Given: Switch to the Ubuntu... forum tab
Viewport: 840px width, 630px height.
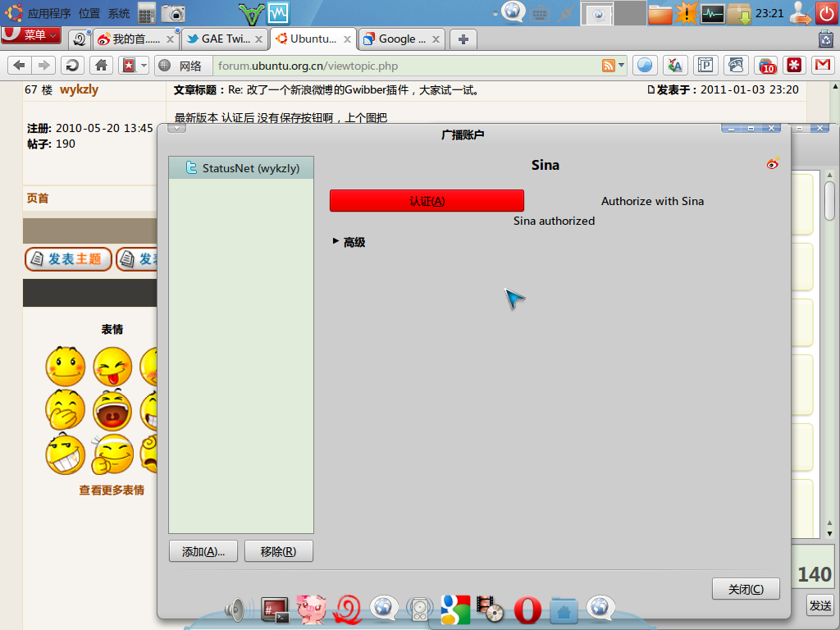Looking at the screenshot, I should (x=313, y=39).
